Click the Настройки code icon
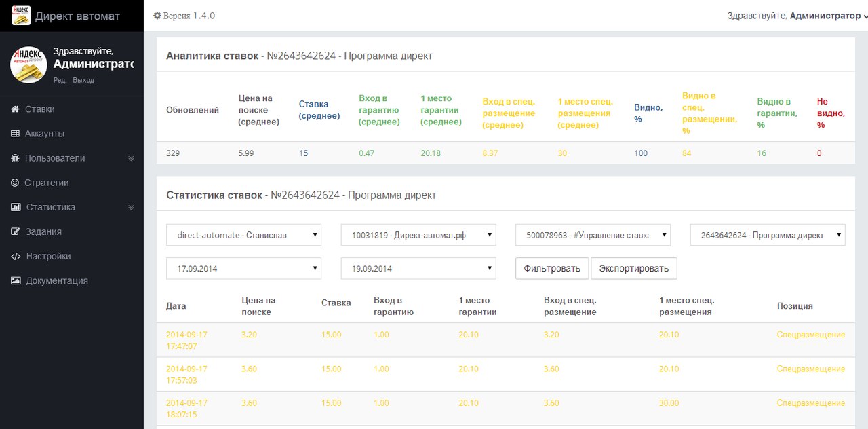 [x=15, y=256]
